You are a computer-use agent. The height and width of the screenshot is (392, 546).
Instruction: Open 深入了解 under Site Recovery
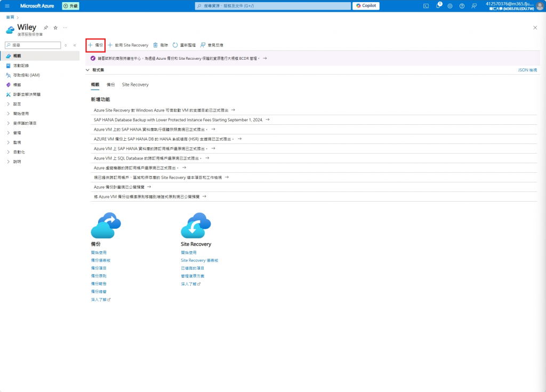point(190,284)
